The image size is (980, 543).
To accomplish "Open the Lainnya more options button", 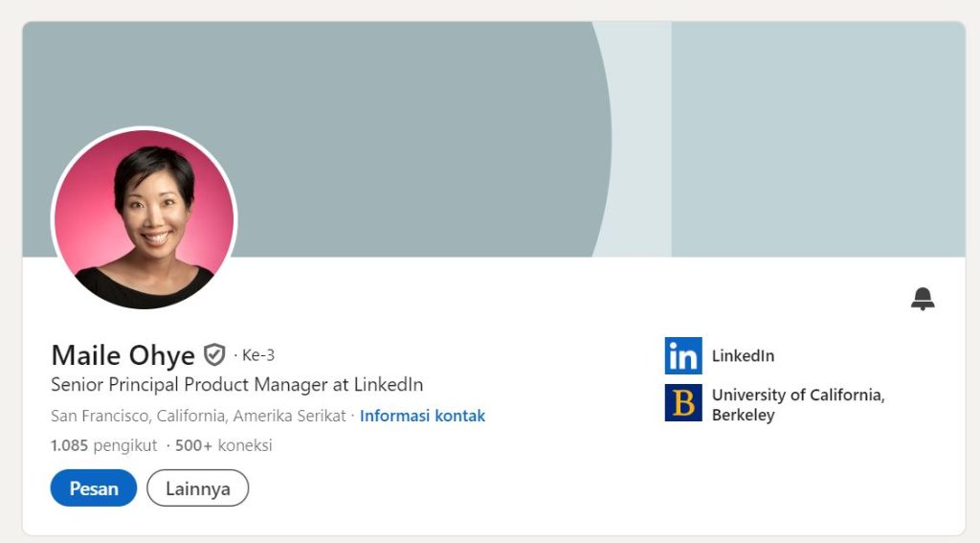I will point(197,488).
